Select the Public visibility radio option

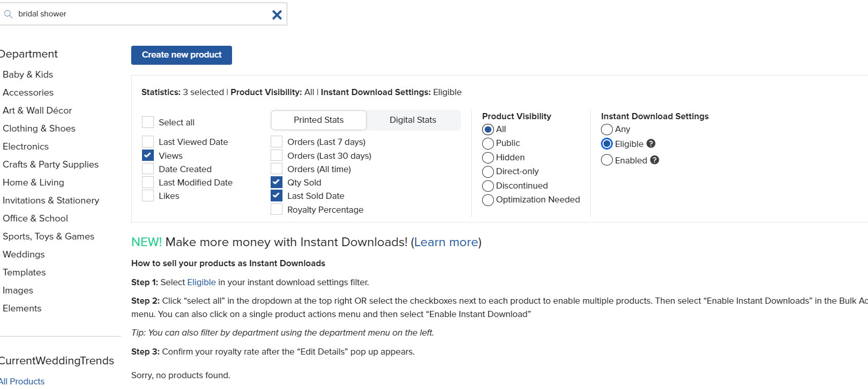488,143
